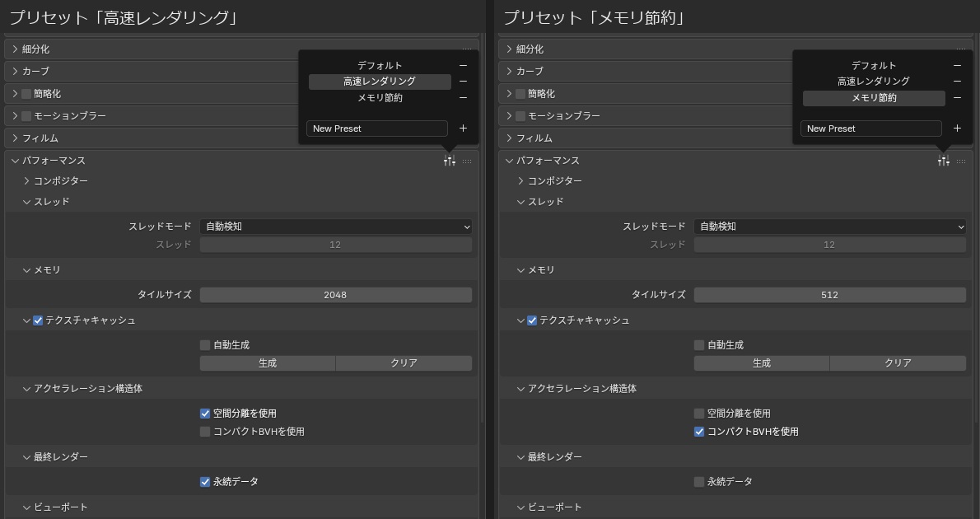Select 高速レンダリング preset in the right popup
This screenshot has height=519, width=980.
click(874, 82)
